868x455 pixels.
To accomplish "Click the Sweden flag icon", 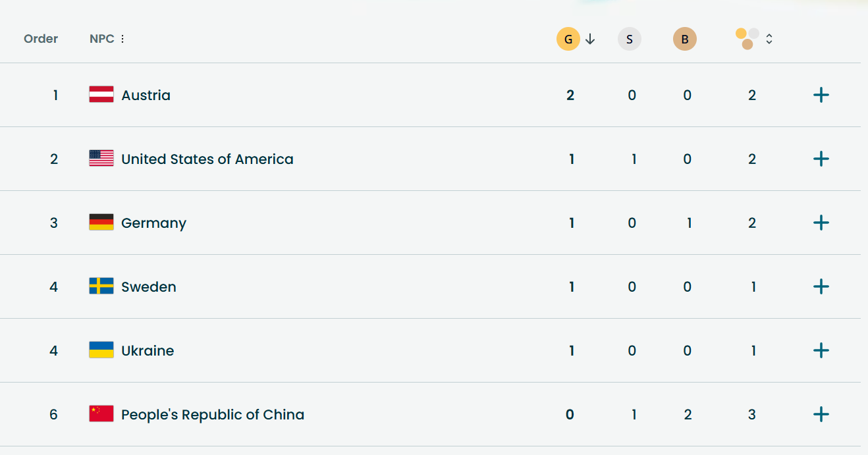I will point(101,286).
